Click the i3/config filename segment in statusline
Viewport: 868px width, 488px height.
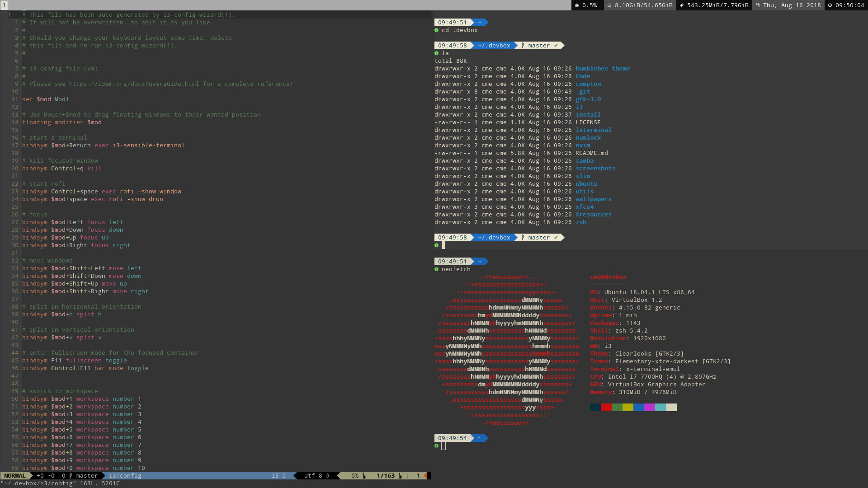point(125,476)
